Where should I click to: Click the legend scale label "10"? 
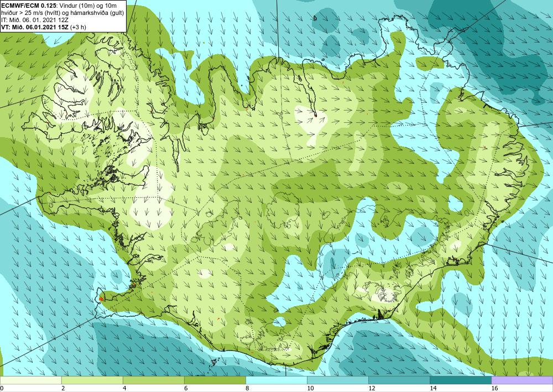(x=310, y=389)
